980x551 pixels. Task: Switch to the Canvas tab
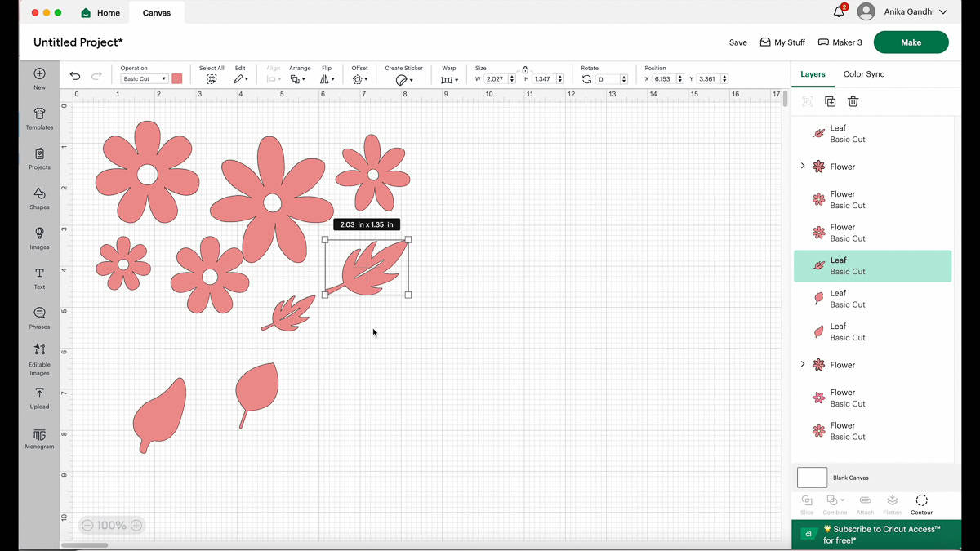pos(157,12)
